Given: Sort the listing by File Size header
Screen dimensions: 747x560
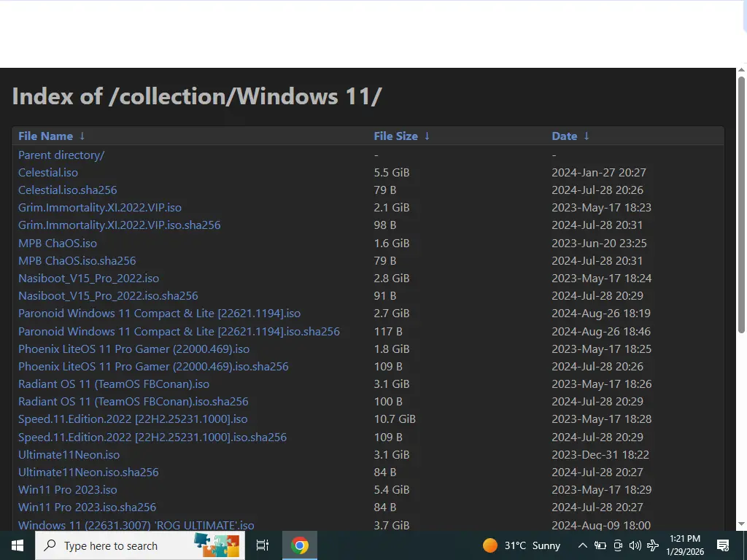Looking at the screenshot, I should pyautogui.click(x=395, y=136).
